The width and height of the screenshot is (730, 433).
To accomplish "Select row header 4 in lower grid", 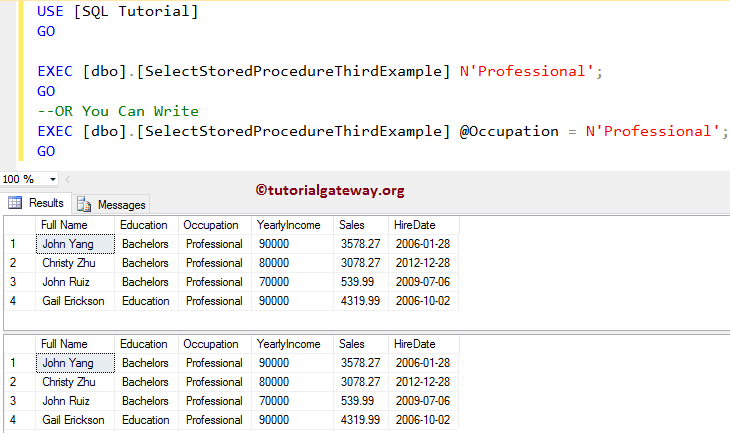I will point(20,420).
